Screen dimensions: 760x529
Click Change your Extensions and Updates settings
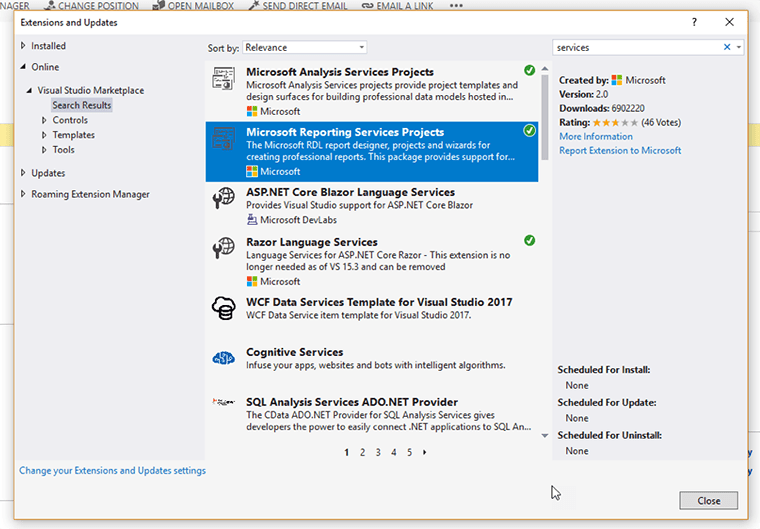tap(112, 470)
